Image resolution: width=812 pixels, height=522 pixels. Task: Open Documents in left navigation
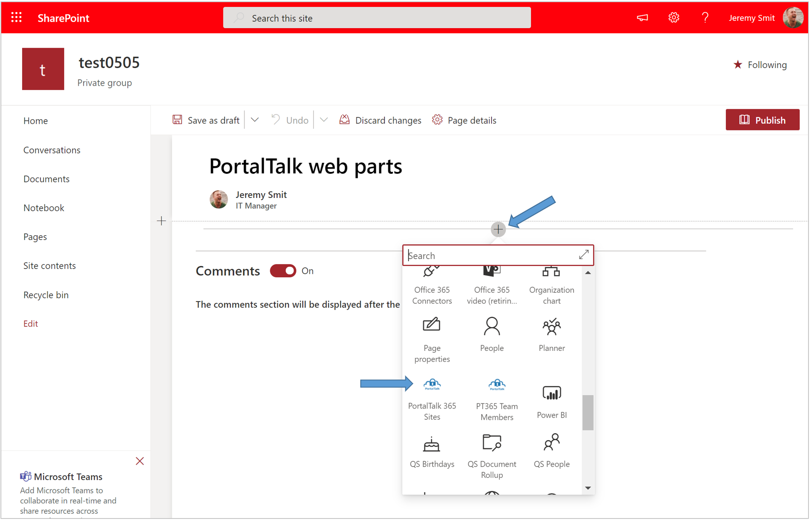click(46, 179)
